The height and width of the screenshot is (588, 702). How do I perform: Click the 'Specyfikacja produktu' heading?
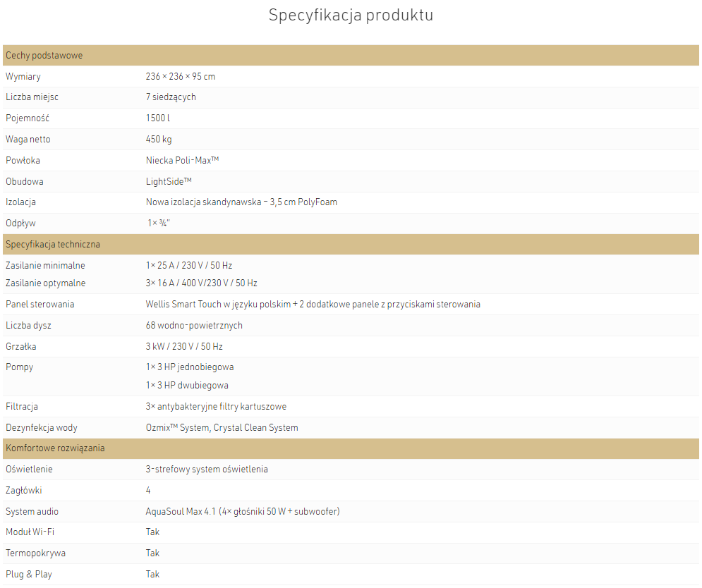click(x=351, y=16)
